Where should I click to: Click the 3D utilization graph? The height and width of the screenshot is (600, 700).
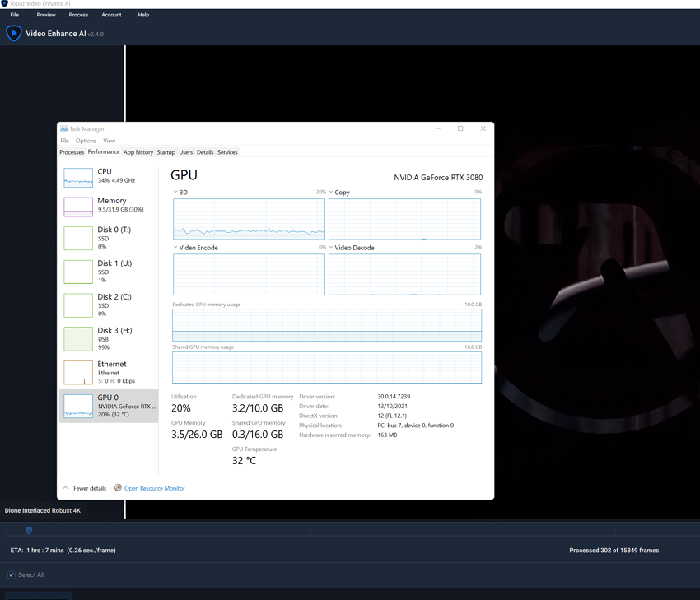[x=249, y=219]
